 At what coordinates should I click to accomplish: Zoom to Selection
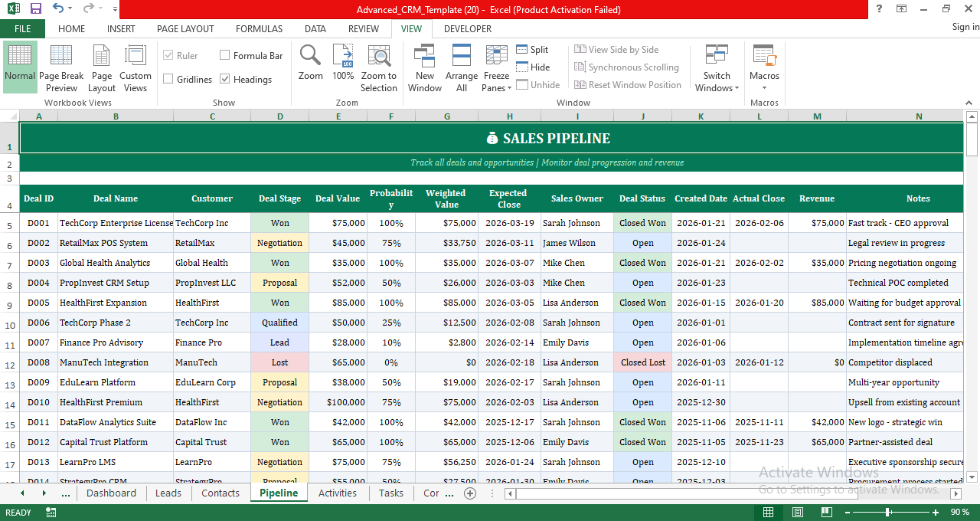point(379,67)
